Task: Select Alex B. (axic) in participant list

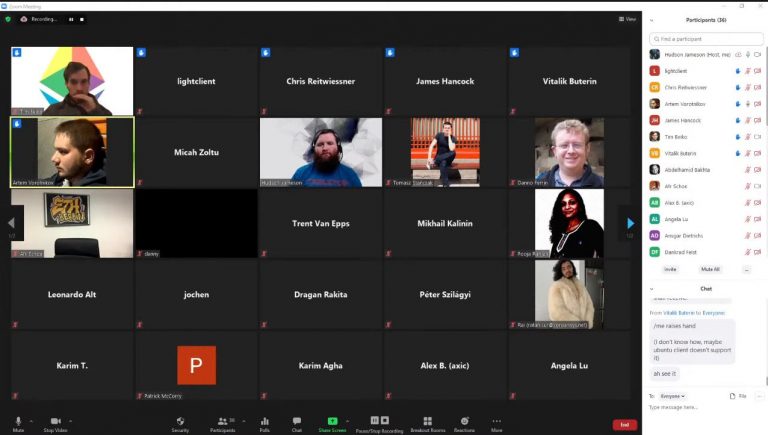Action: pyautogui.click(x=705, y=203)
